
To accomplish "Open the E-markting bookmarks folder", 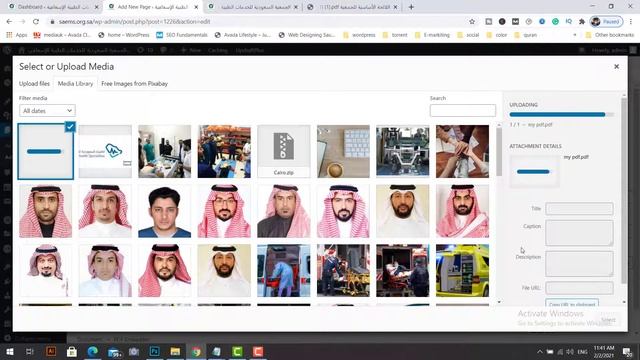I will 432,35.
